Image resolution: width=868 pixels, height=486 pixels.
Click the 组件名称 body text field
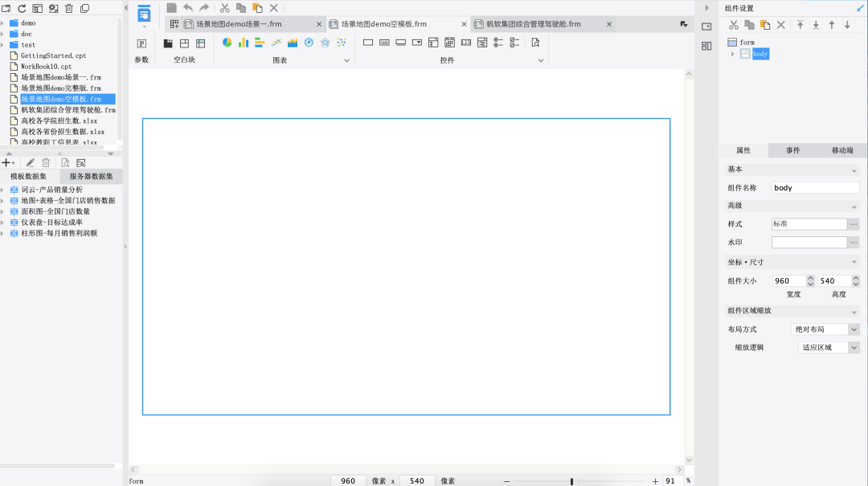tap(816, 188)
